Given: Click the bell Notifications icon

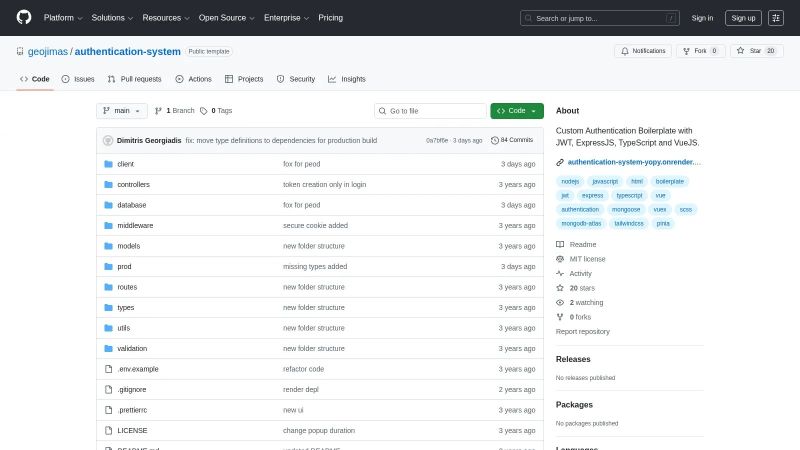Looking at the screenshot, I should [x=625, y=51].
